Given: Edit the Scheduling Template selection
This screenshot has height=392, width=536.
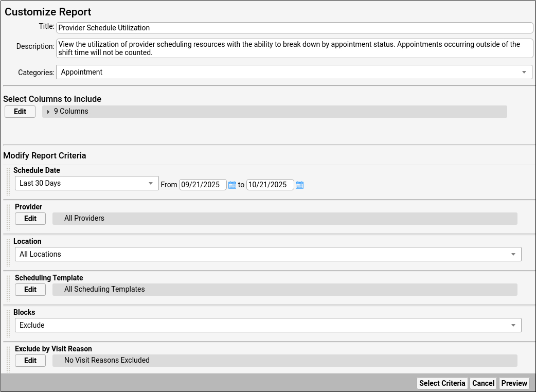Looking at the screenshot, I should [30, 290].
